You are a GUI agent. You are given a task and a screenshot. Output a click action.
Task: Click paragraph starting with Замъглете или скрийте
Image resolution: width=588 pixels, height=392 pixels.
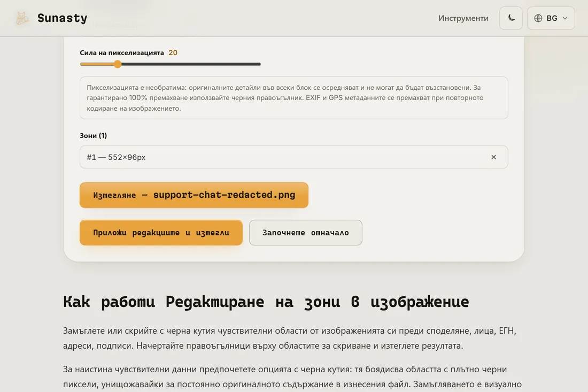tap(290, 338)
